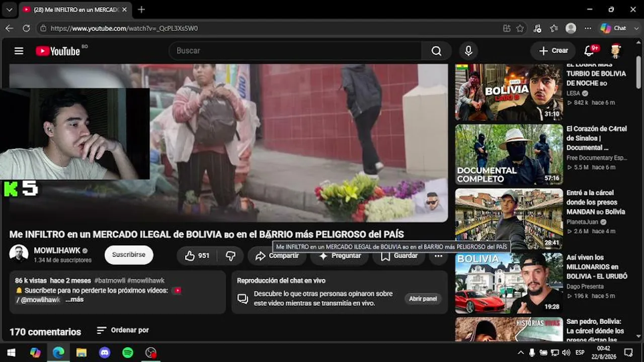Open the ESP keyboard language indicator
The image size is (644, 362).
click(580, 352)
